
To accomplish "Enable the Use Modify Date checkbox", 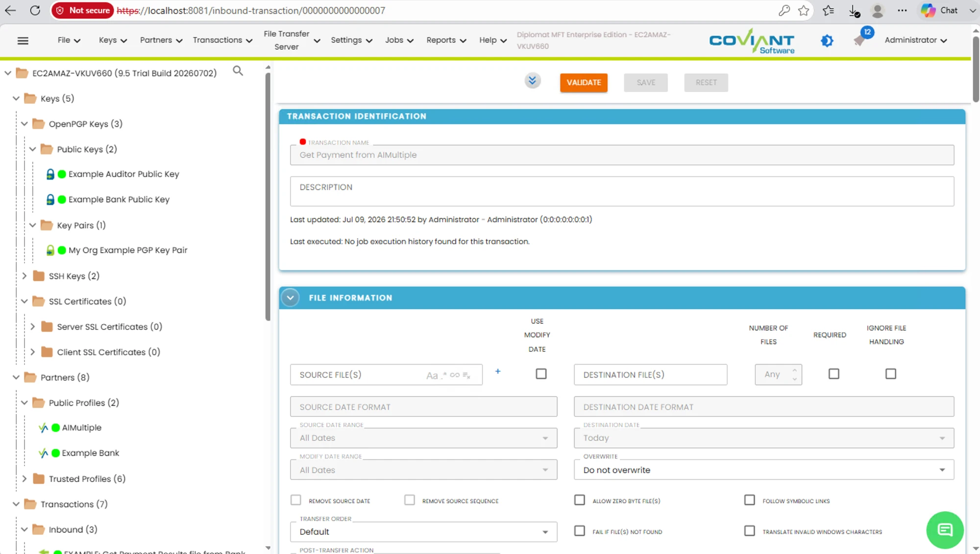I will 541,374.
